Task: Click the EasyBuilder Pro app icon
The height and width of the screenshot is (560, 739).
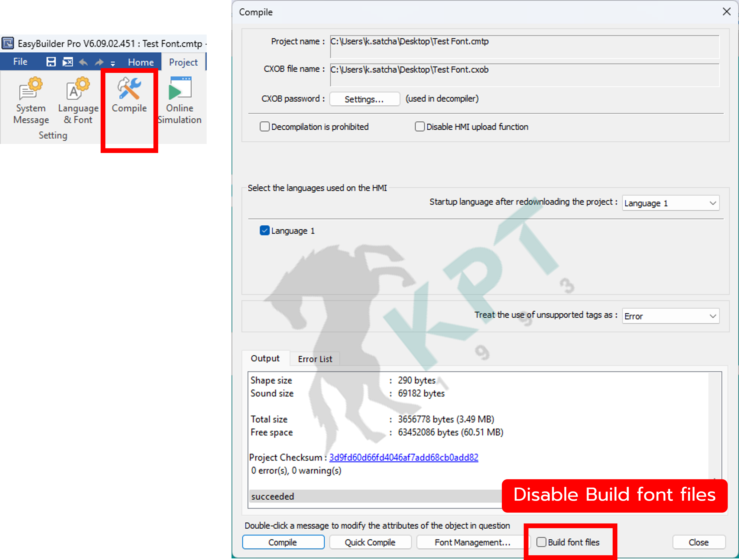Action: pyautogui.click(x=8, y=43)
